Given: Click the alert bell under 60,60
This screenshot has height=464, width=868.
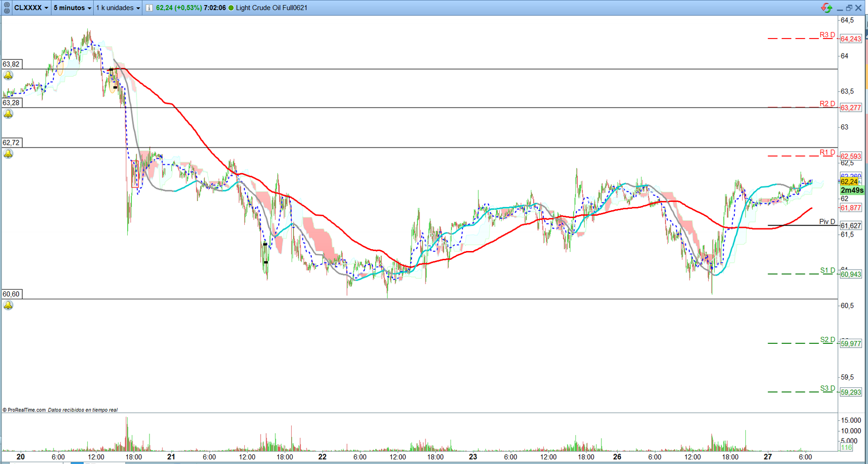Looking at the screenshot, I should click(x=8, y=305).
